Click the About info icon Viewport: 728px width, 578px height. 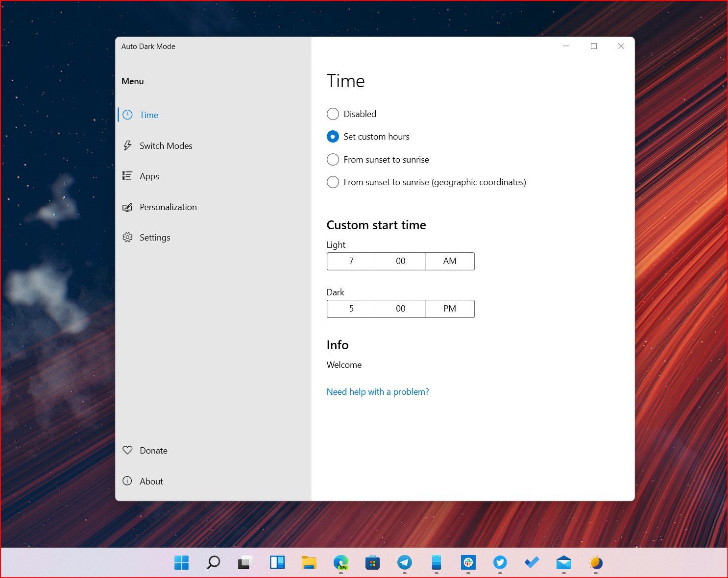(127, 481)
